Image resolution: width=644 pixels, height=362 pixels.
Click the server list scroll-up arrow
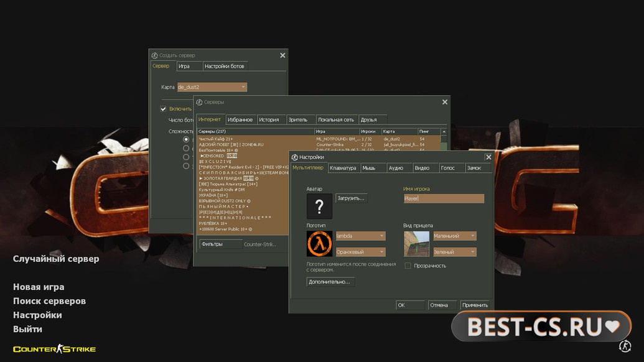click(x=444, y=131)
